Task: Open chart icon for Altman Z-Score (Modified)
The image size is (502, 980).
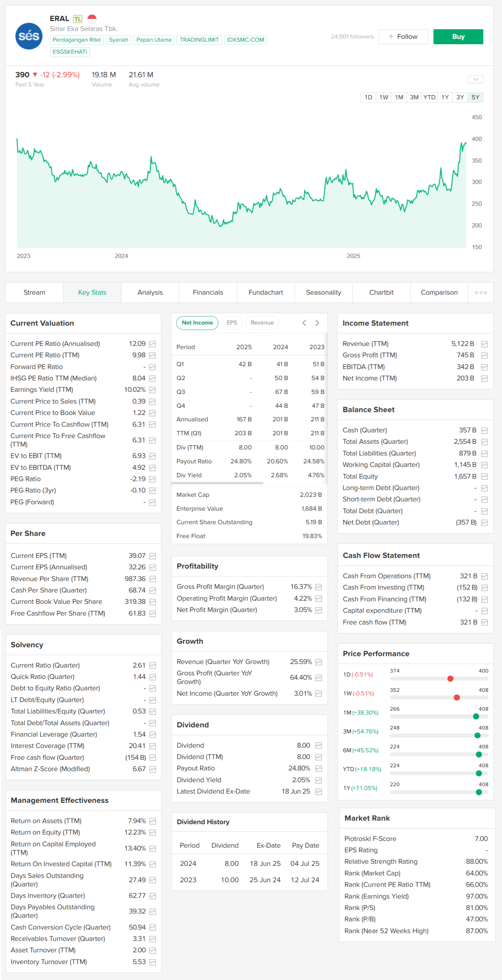Action: click(153, 769)
